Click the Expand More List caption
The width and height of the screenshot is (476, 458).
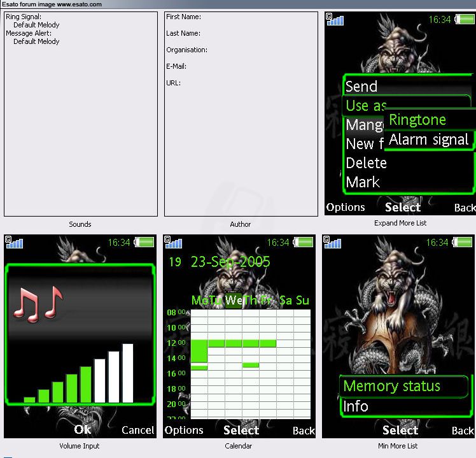[400, 223]
